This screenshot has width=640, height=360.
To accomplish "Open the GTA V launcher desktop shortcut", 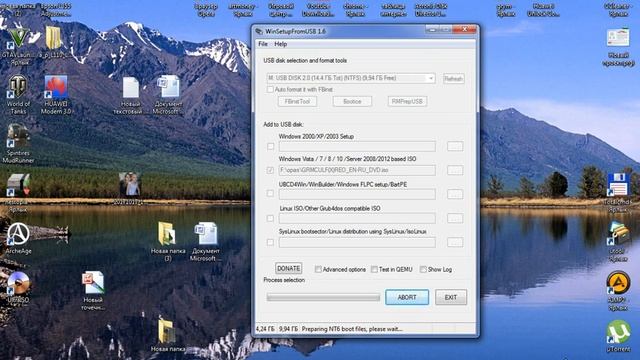I will (18, 39).
